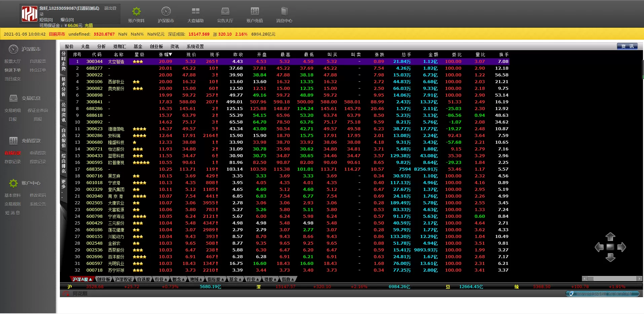Open the 大盘辅助 grid icon
This screenshot has width=644, height=314.
pyautogui.click(x=195, y=12)
